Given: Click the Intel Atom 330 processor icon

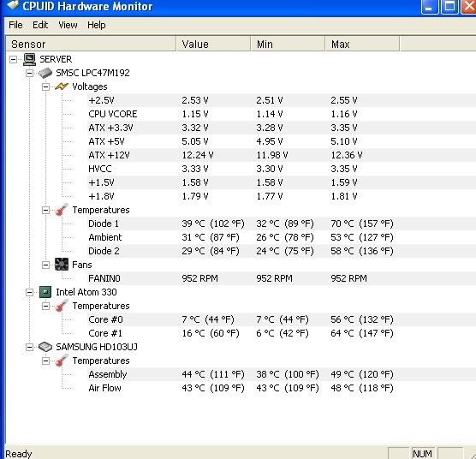Looking at the screenshot, I should [45, 292].
